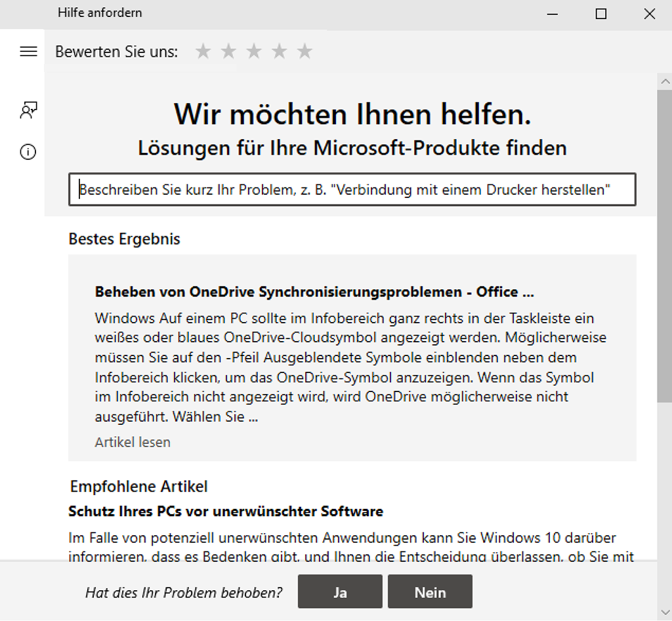
Task: Close the Hilfe anfordern window
Action: point(649,14)
